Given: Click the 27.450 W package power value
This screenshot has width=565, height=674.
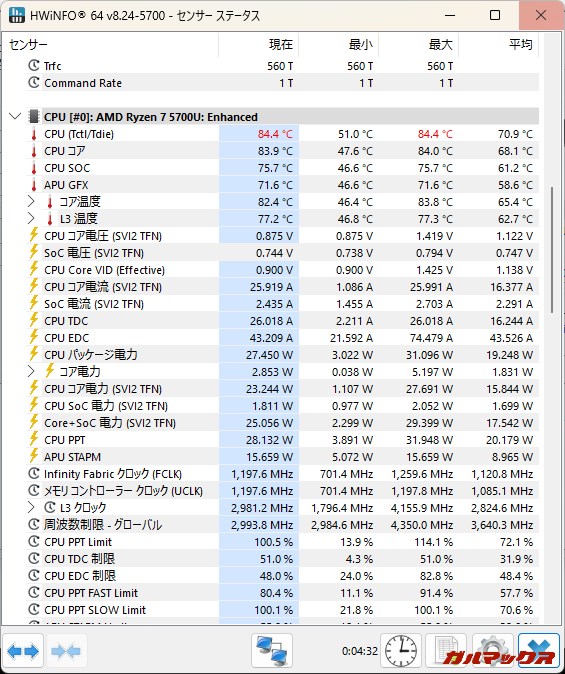Looking at the screenshot, I should (269, 355).
